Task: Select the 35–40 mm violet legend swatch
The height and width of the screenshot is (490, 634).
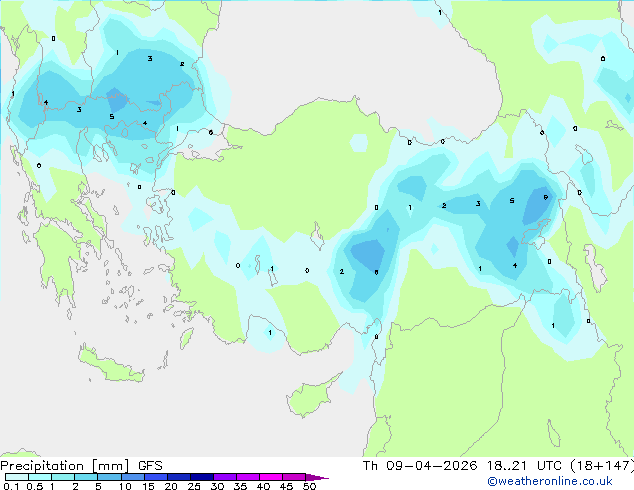Action: [248, 477]
